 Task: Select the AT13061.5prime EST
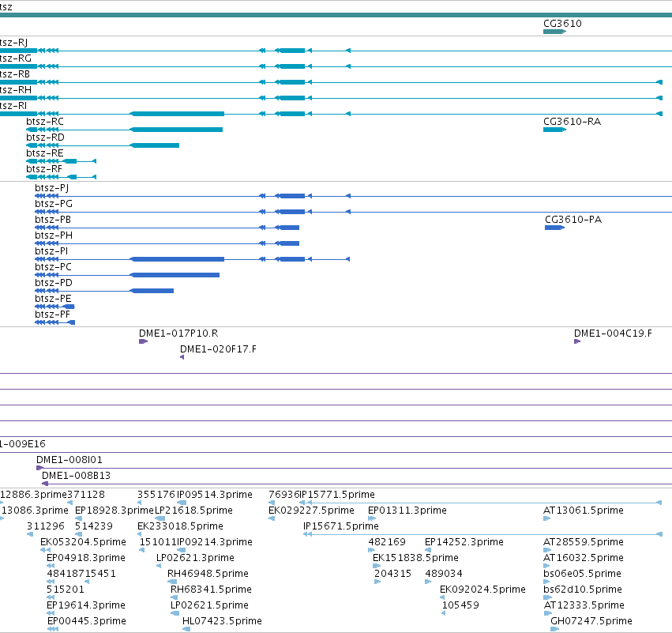tap(584, 511)
